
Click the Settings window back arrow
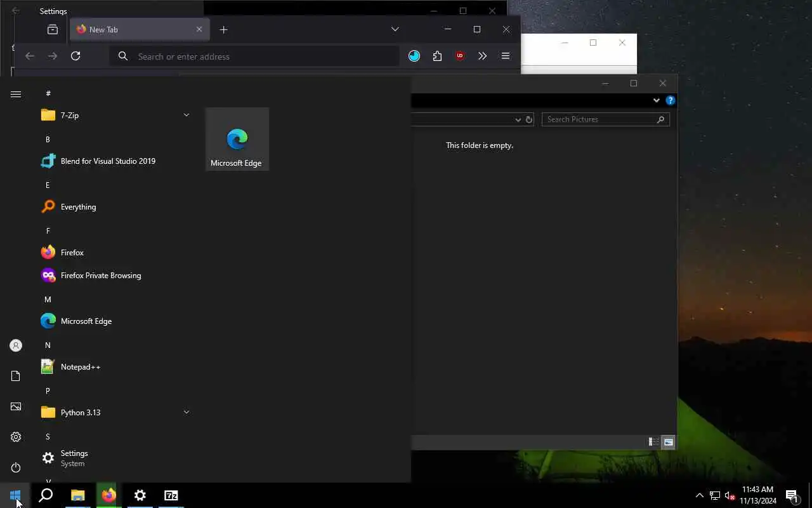[16, 11]
